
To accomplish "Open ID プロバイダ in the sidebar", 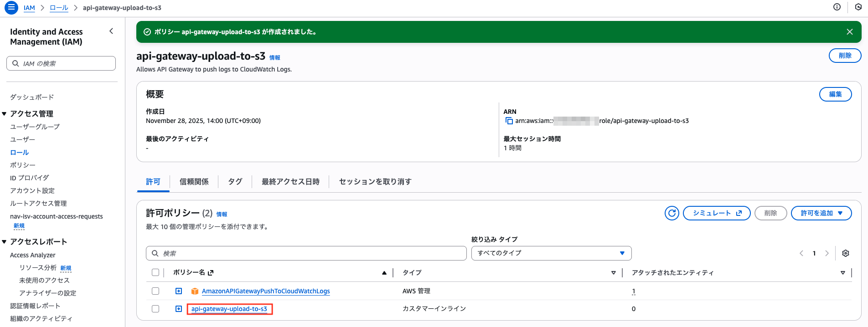I will [29, 178].
